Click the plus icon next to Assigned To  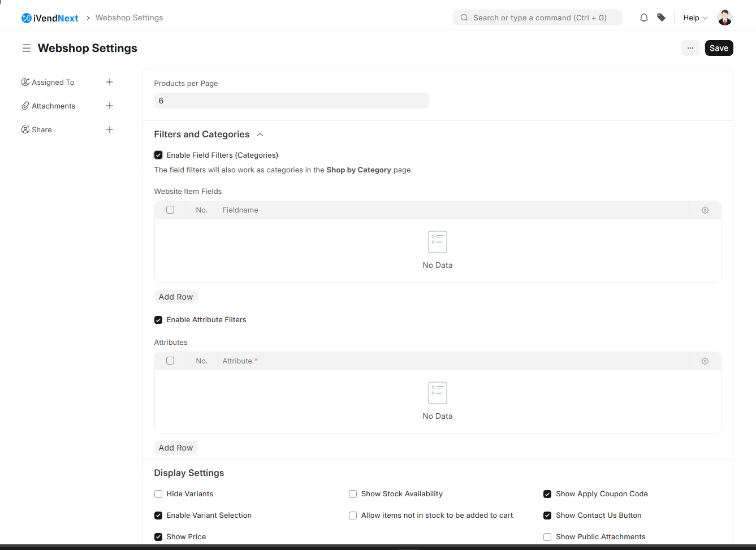[x=110, y=82]
